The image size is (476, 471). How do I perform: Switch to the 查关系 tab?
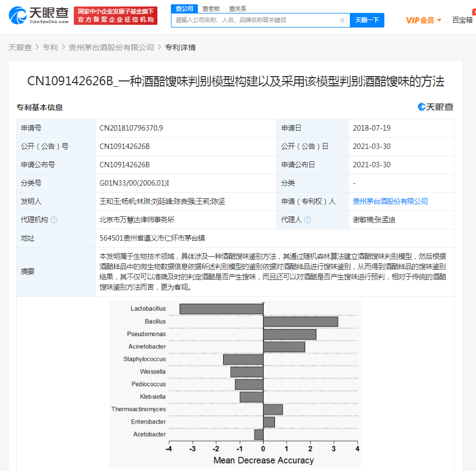[237, 9]
